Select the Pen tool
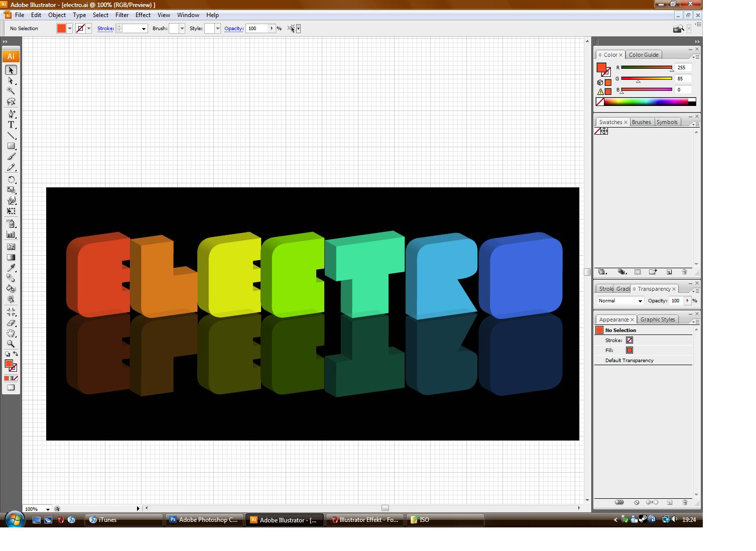 tap(11, 114)
